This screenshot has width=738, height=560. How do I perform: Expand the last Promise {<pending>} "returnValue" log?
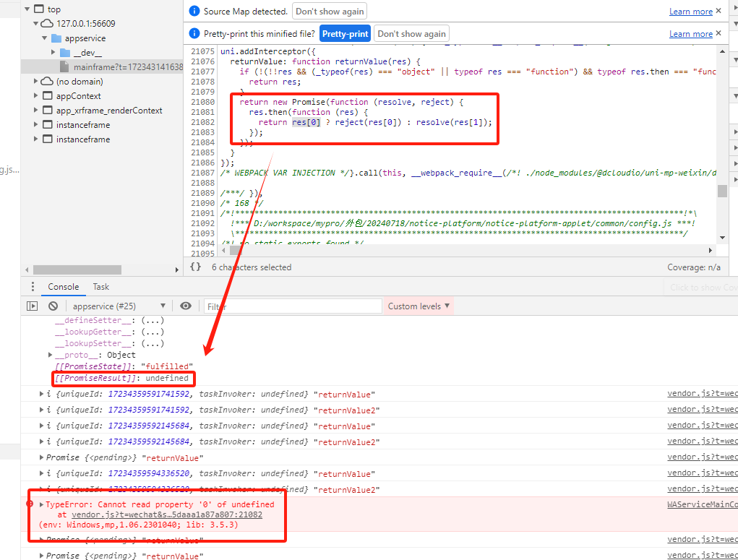point(41,555)
